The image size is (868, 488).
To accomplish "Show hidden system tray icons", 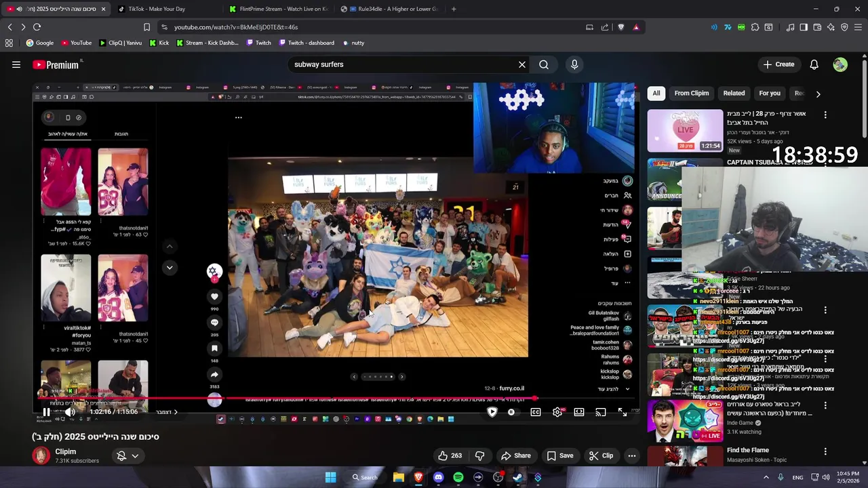I will pyautogui.click(x=766, y=477).
